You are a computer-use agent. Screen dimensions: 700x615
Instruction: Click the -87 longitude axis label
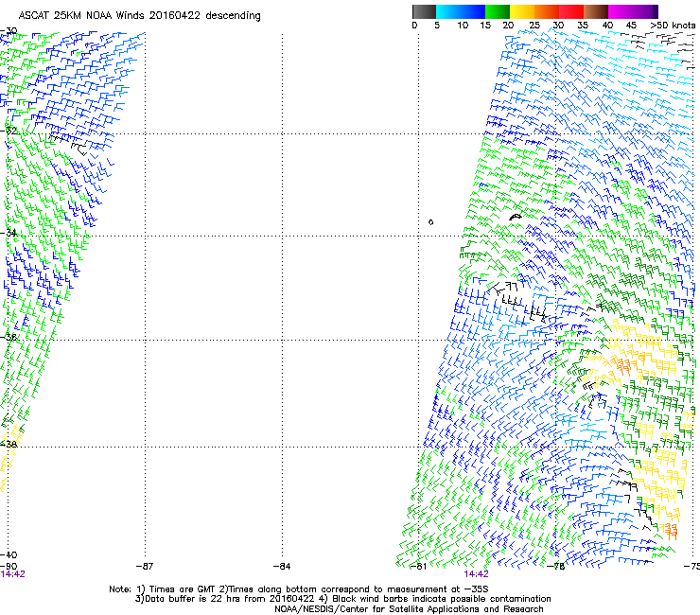145,567
